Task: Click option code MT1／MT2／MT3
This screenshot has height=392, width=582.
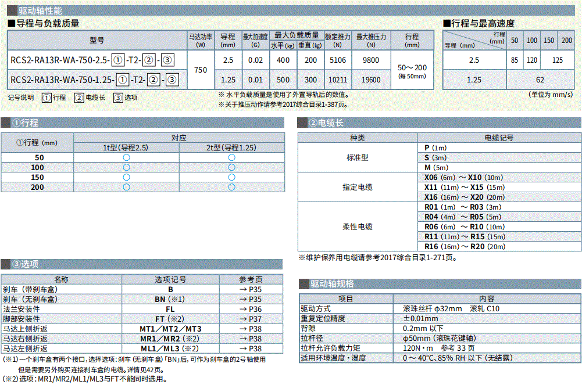Action: click(x=170, y=329)
